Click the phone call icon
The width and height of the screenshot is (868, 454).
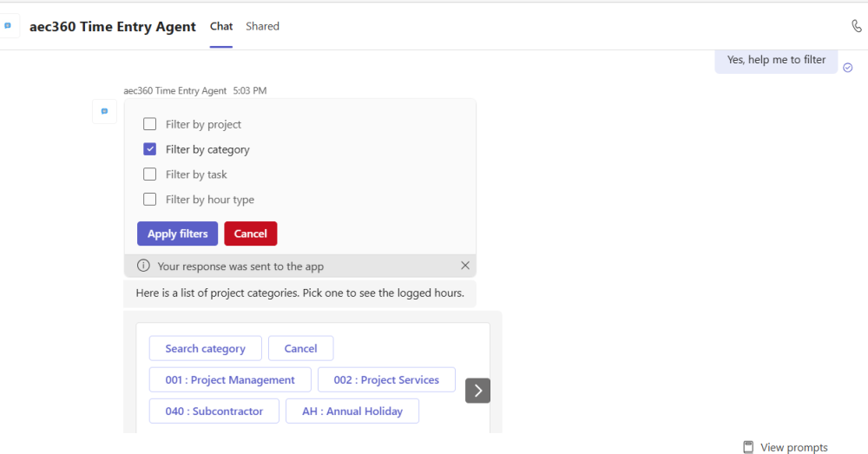pyautogui.click(x=857, y=26)
